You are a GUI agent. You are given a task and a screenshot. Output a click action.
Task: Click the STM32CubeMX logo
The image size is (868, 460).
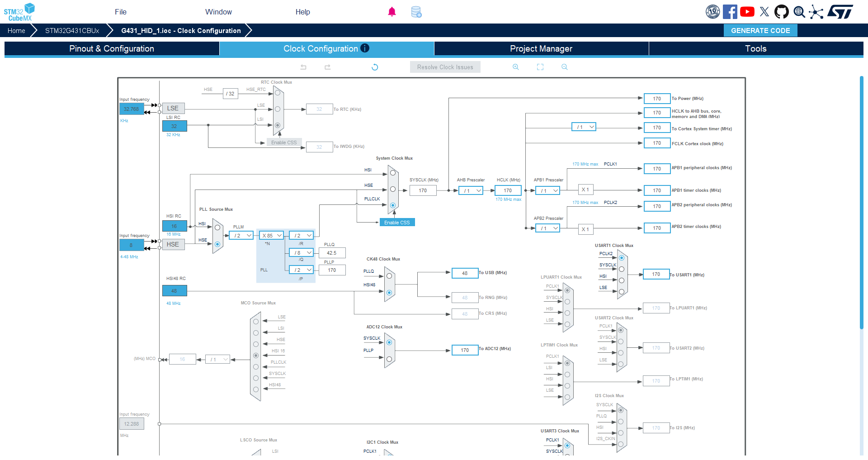tap(19, 12)
